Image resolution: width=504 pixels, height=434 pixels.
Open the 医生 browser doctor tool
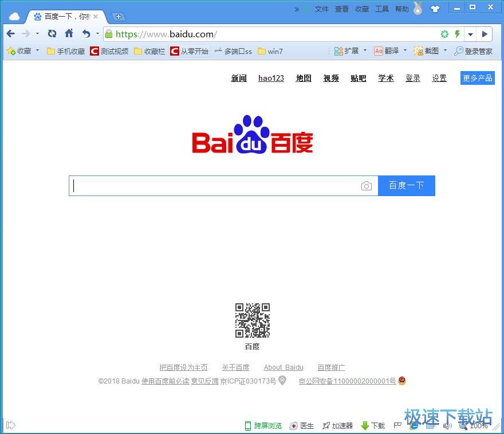pos(301,425)
